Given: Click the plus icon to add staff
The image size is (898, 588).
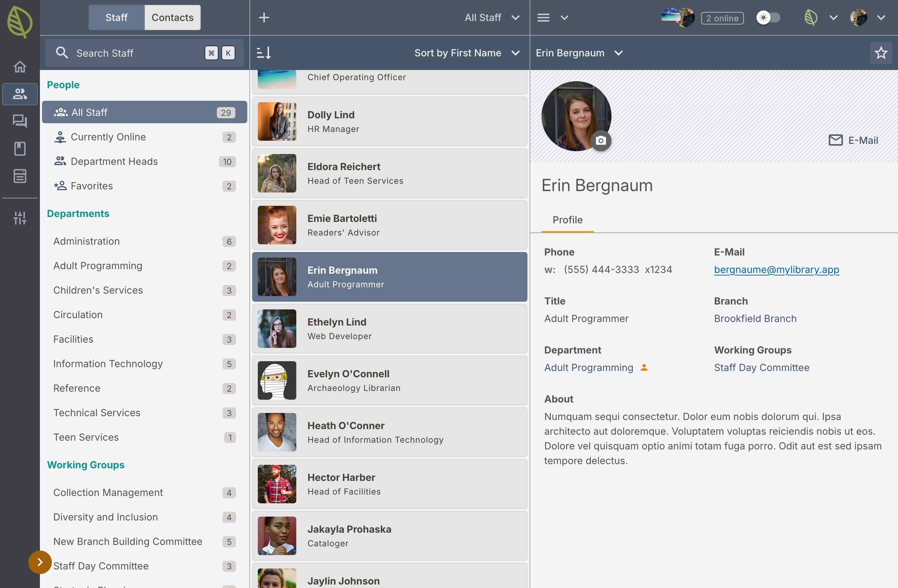Looking at the screenshot, I should (x=264, y=18).
